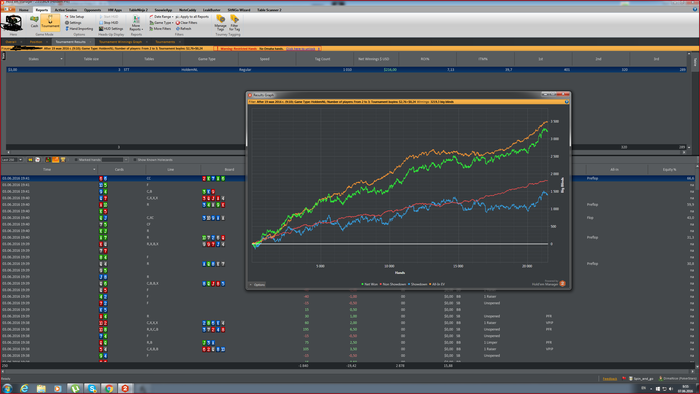Viewport: 700px width, 394px height.
Task: Open the Game Type filter dropdown
Action: (x=162, y=22)
